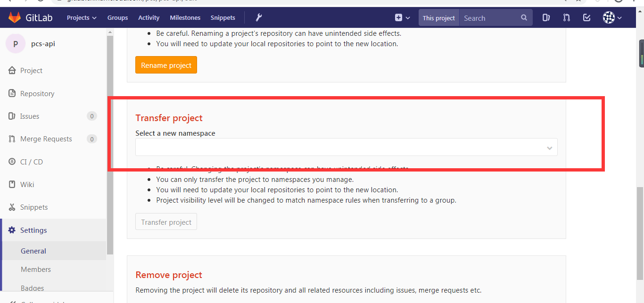This screenshot has width=644, height=303.
Task: Open the issues icon in top bar
Action: coord(546,17)
